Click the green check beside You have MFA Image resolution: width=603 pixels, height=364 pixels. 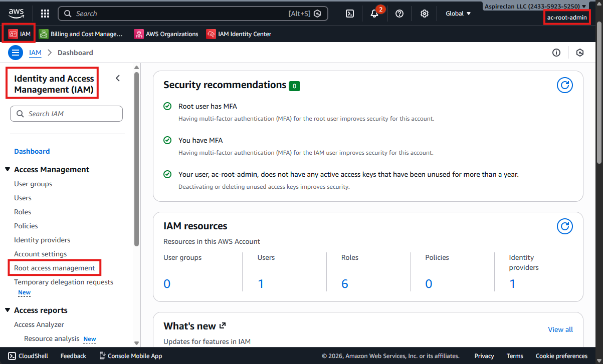167,140
